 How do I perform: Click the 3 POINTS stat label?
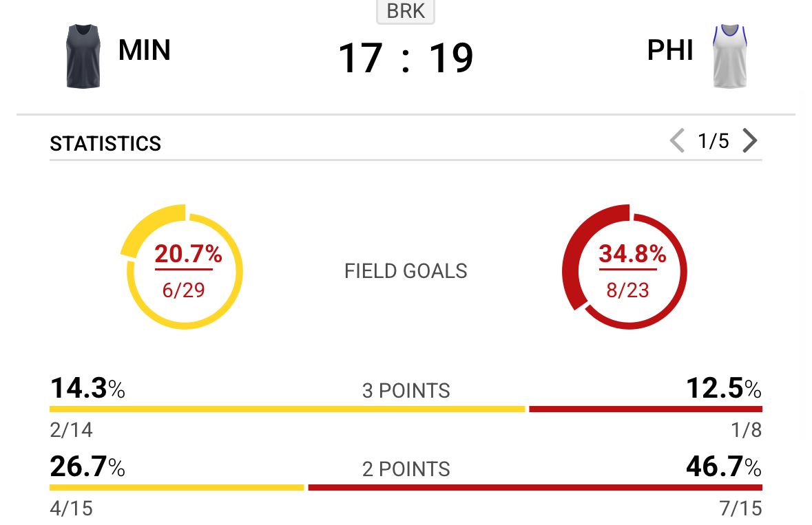(406, 391)
